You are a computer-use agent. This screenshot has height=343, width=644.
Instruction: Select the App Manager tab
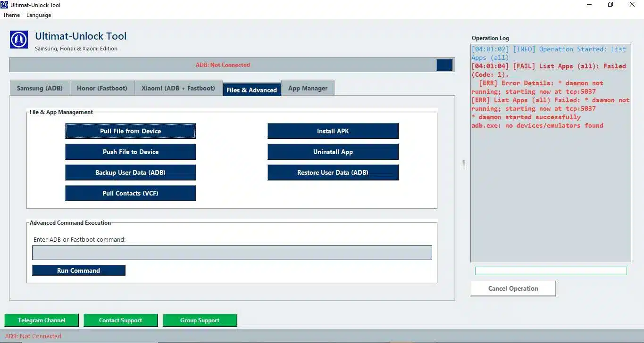pos(308,88)
